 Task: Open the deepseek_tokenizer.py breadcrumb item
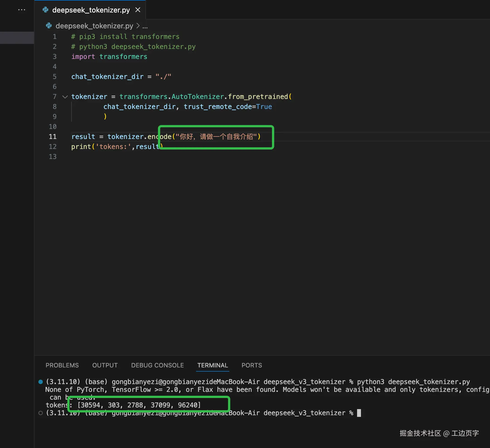click(x=94, y=26)
